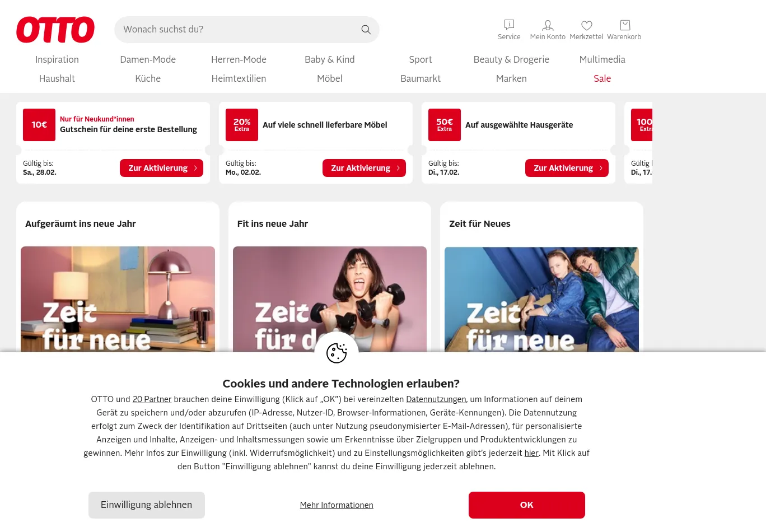Click the search magnifier icon

tap(366, 30)
